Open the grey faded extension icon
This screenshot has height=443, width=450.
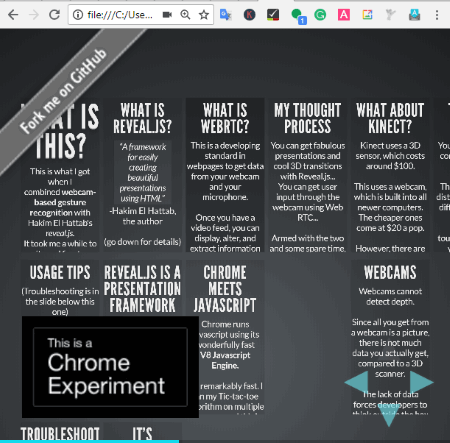tap(390, 15)
